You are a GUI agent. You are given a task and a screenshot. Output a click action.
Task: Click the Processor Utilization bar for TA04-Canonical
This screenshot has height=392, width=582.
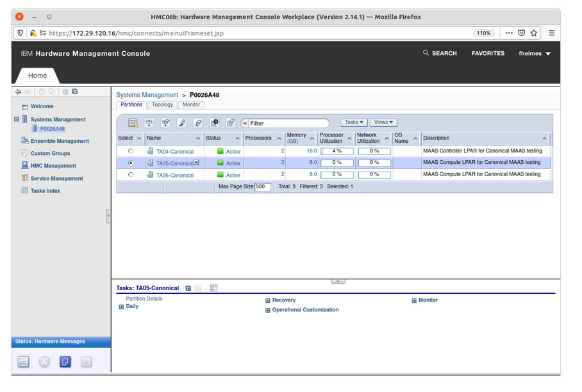(337, 151)
